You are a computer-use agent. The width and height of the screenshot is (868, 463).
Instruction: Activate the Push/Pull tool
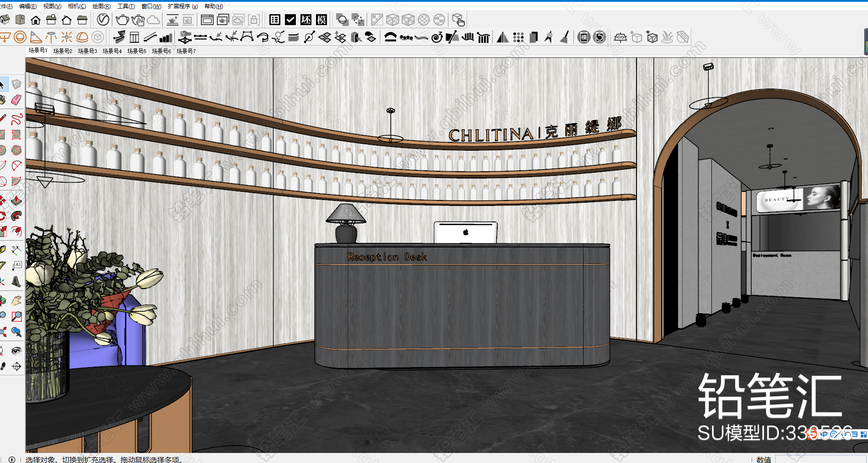[16, 200]
